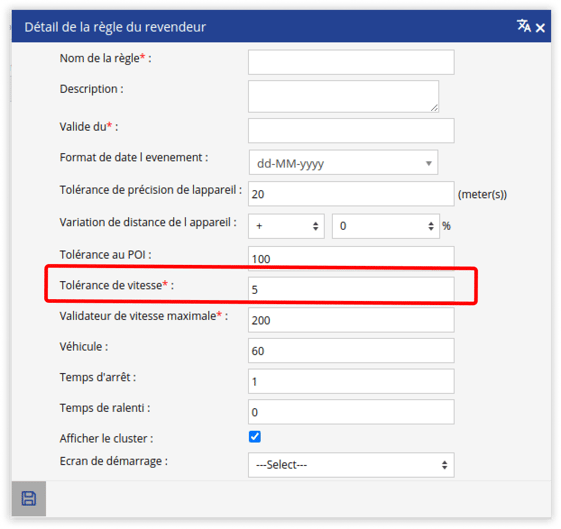Click the Tolérance de précision field
The width and height of the screenshot is (561, 529).
[351, 194]
